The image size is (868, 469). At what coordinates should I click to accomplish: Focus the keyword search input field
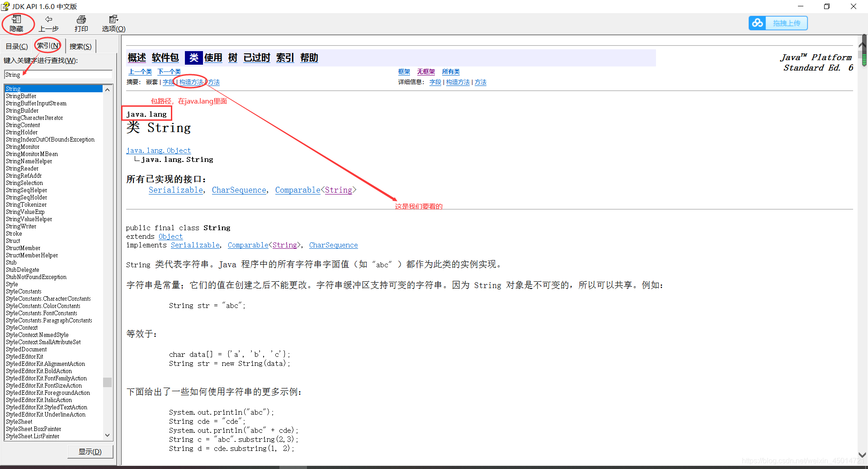[58, 75]
